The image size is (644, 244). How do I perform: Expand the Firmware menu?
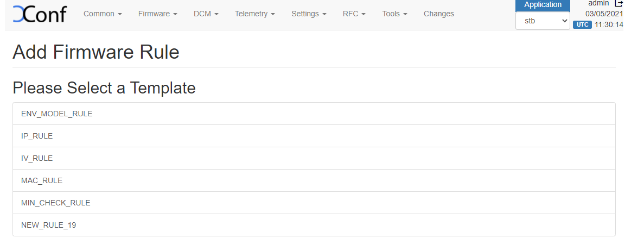[157, 14]
